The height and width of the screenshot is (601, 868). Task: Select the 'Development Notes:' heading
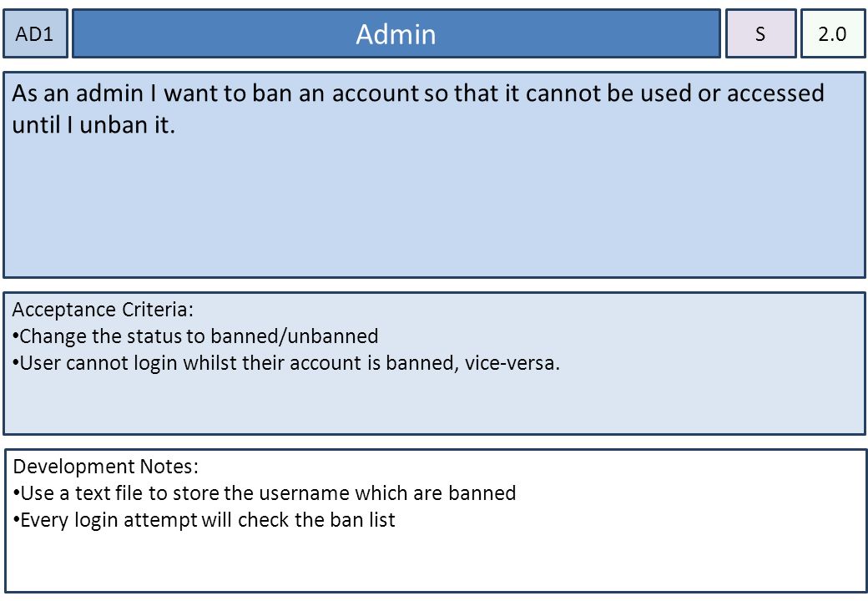point(106,467)
